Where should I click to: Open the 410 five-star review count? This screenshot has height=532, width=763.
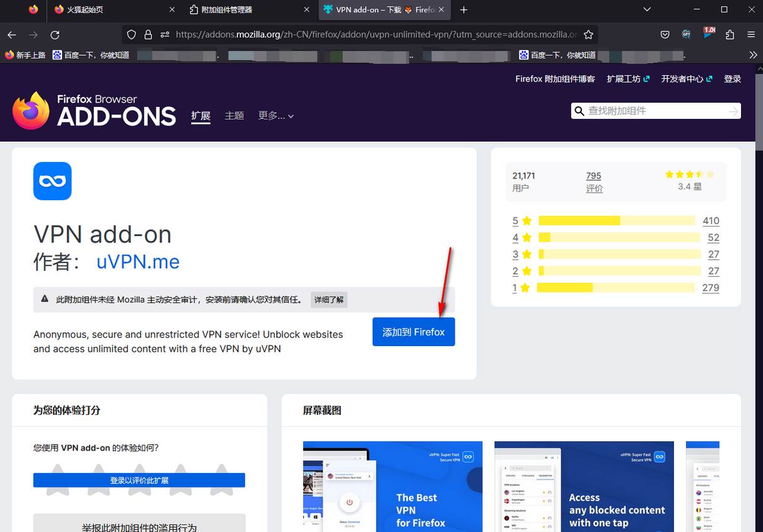[x=711, y=221]
